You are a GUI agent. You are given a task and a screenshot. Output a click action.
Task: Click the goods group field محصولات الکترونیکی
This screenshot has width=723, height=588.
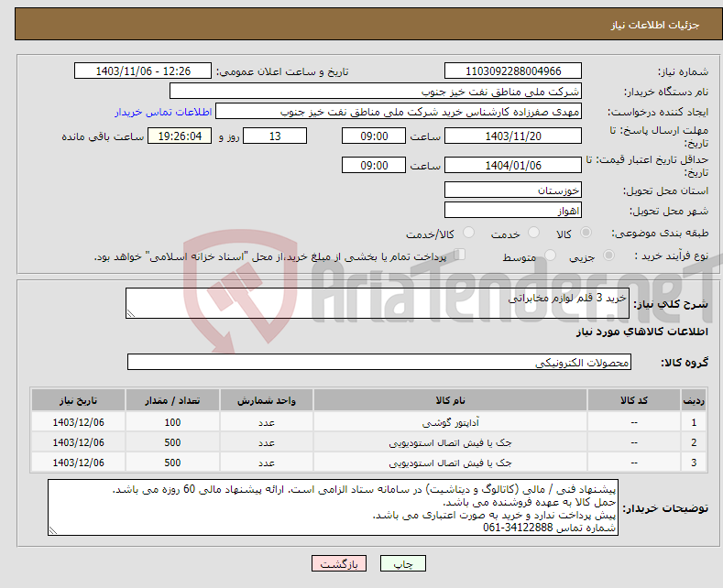(x=379, y=362)
